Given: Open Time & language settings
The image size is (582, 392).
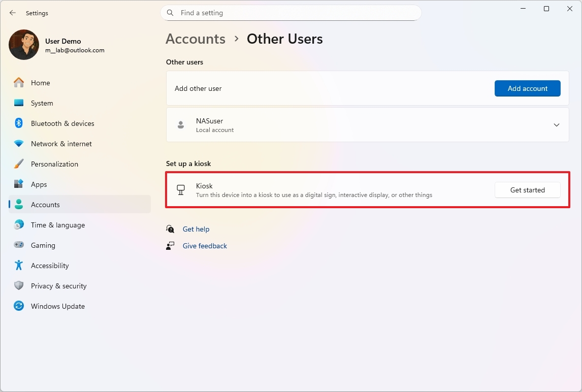Looking at the screenshot, I should coord(57,225).
